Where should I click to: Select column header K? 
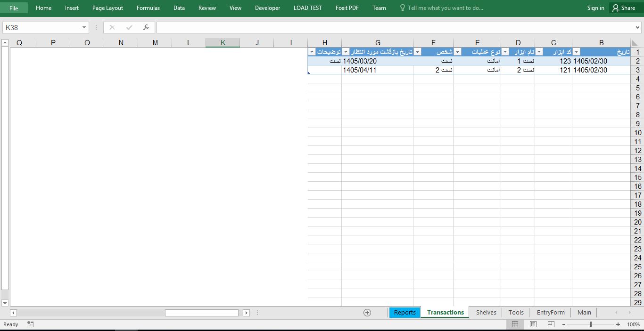(223, 43)
